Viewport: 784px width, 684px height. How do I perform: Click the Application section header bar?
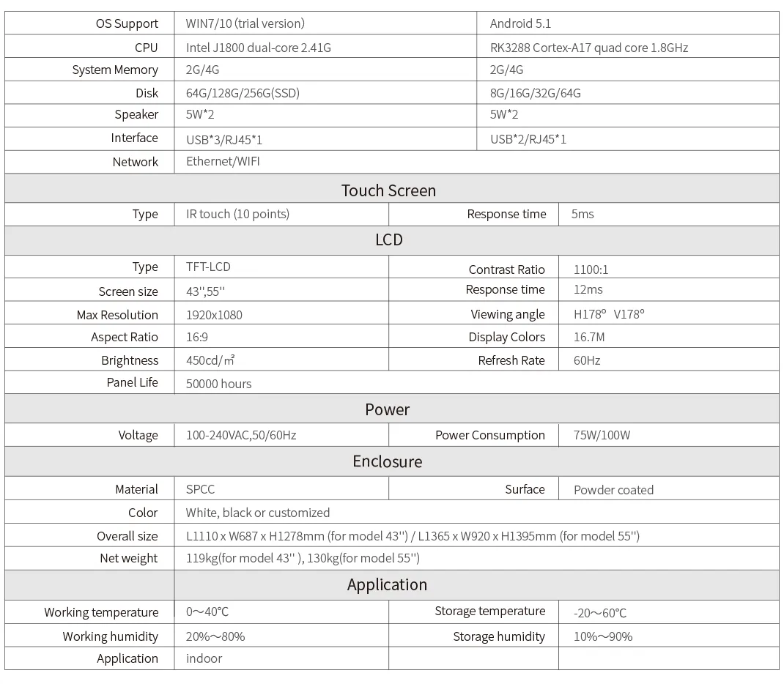[x=388, y=584]
